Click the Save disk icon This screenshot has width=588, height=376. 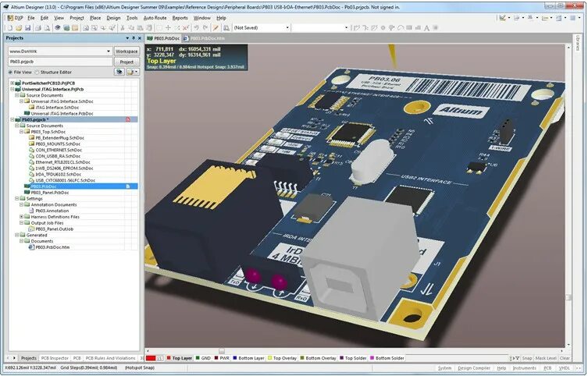(28, 28)
